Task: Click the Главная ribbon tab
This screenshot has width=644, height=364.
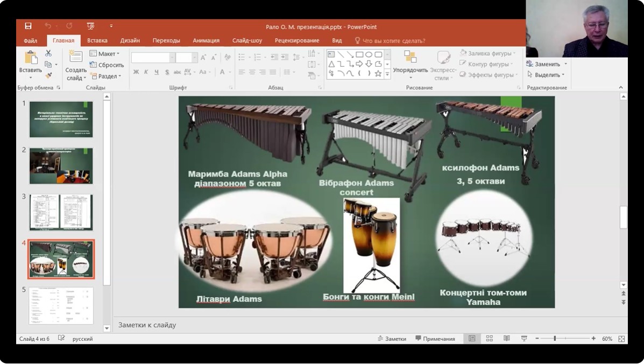Action: coord(63,41)
